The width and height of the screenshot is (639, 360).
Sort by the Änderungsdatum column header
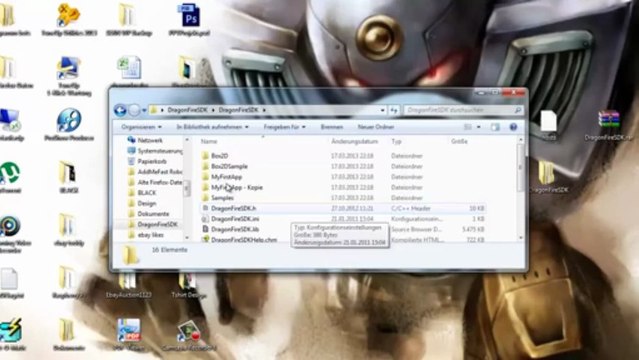click(355, 141)
